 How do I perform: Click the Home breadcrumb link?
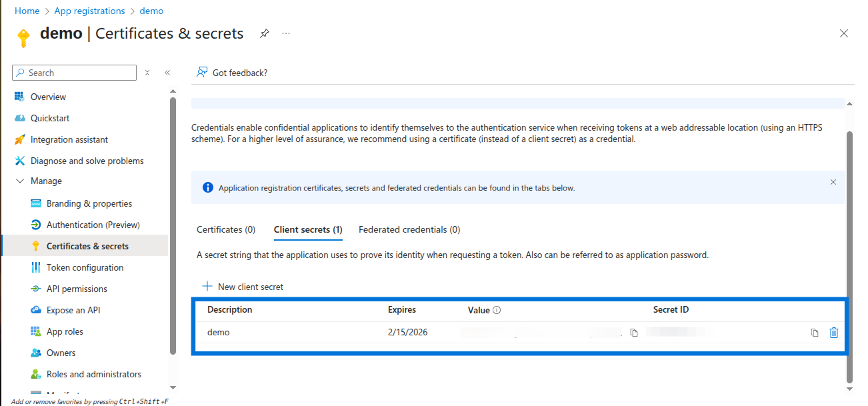(x=27, y=11)
